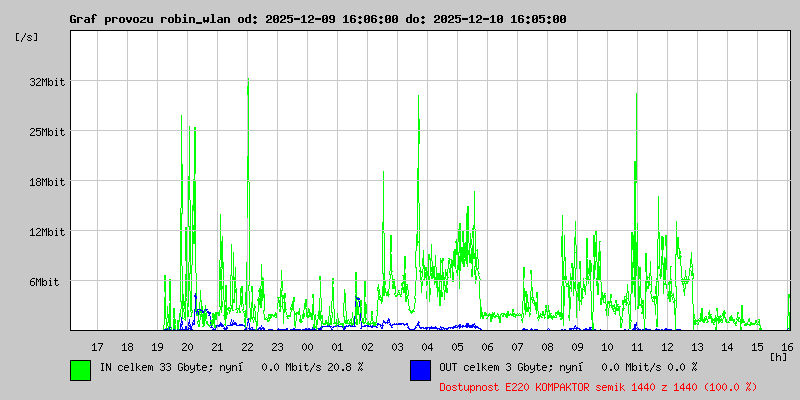
Task: Click the blue OUT legend color swatch
Action: (420, 370)
